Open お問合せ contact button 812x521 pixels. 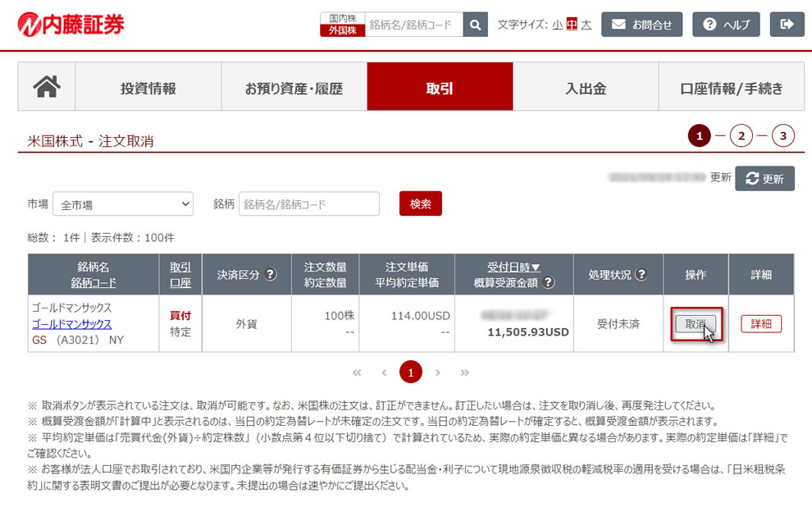coord(641,25)
